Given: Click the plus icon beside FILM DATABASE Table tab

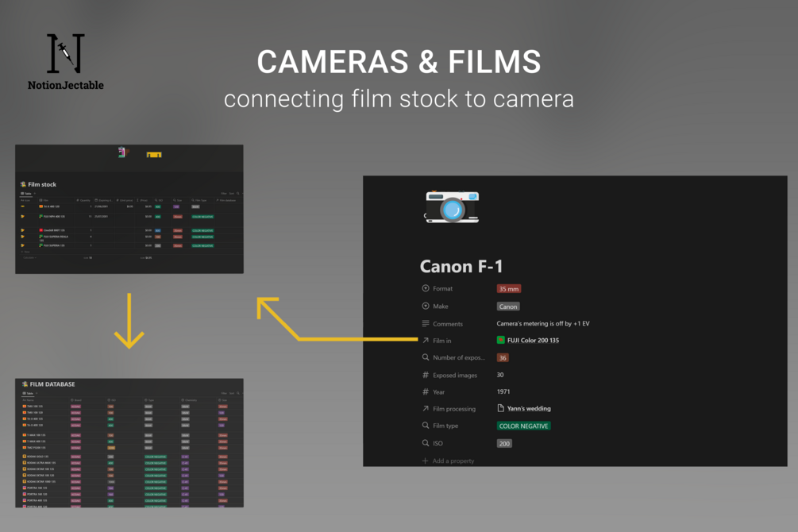Looking at the screenshot, I should click(x=37, y=393).
